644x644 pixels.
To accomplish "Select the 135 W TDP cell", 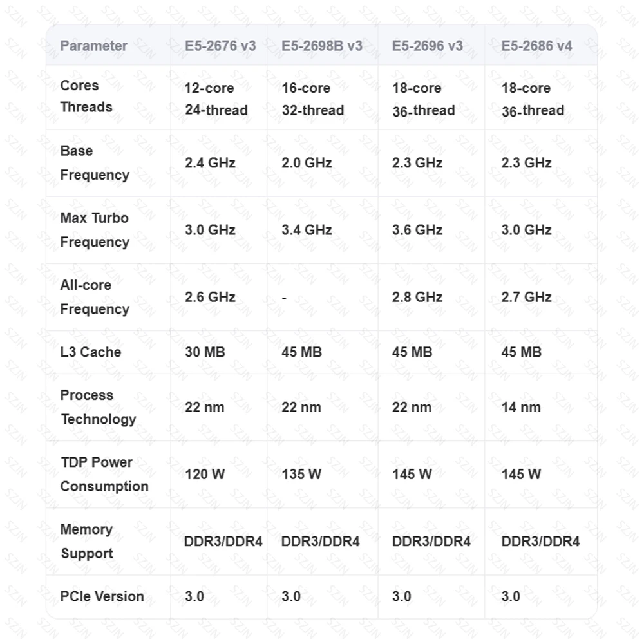I will coord(301,474).
